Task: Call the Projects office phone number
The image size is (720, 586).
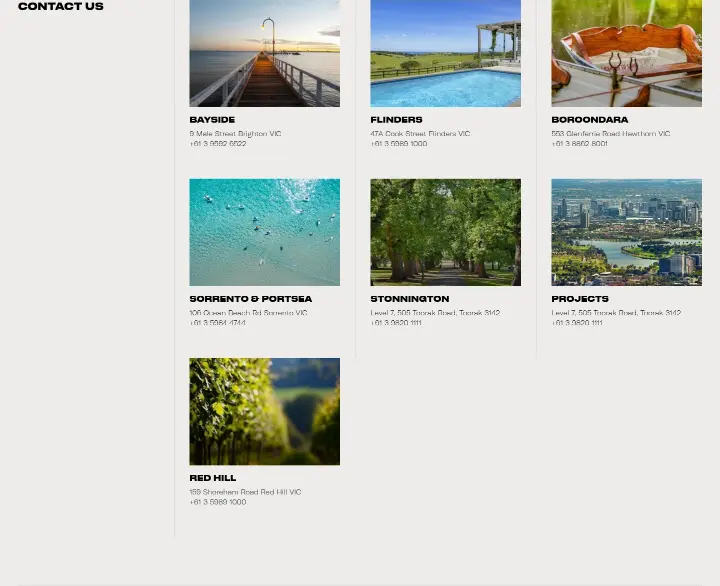Action: pyautogui.click(x=577, y=323)
